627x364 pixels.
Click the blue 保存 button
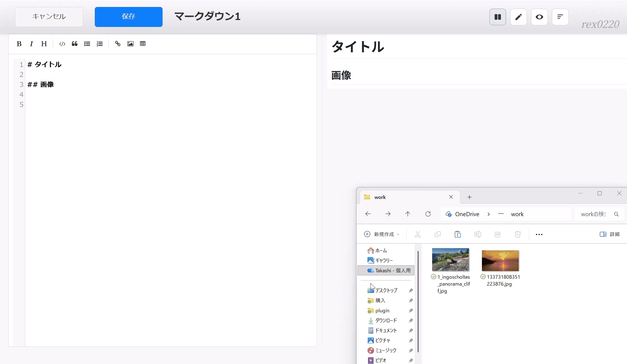(x=128, y=17)
